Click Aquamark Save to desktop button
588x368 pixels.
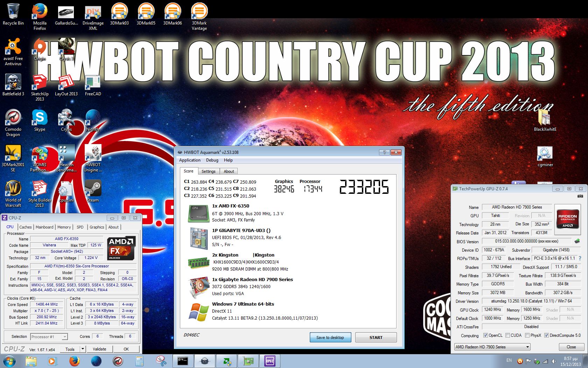pyautogui.click(x=330, y=338)
